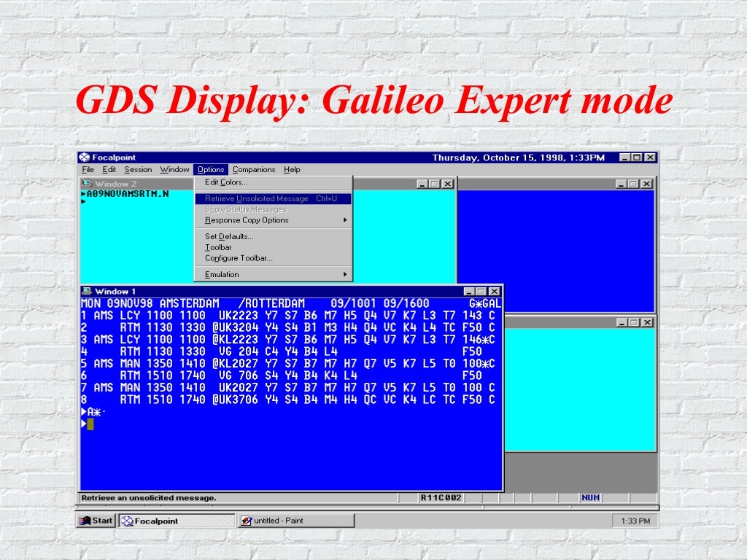Minimize Window 1

[x=469, y=292]
